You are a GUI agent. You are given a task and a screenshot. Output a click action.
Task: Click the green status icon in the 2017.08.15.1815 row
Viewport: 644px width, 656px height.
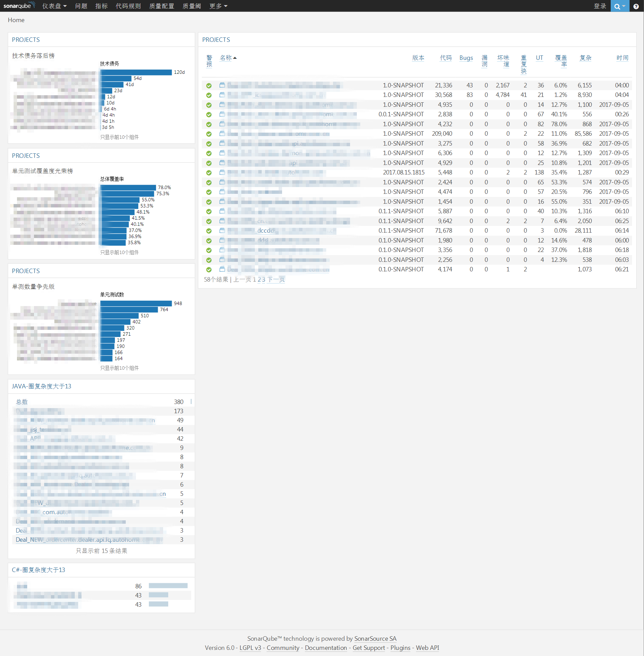pyautogui.click(x=209, y=173)
